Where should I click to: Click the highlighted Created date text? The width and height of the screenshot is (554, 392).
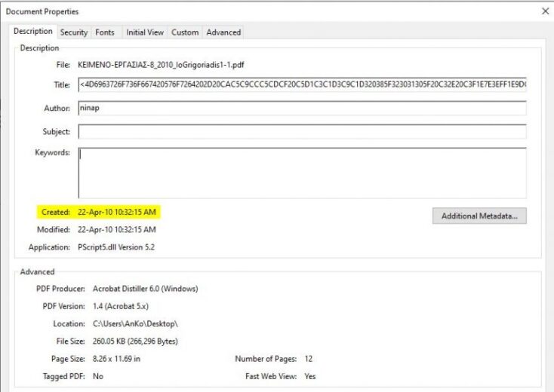[117, 212]
